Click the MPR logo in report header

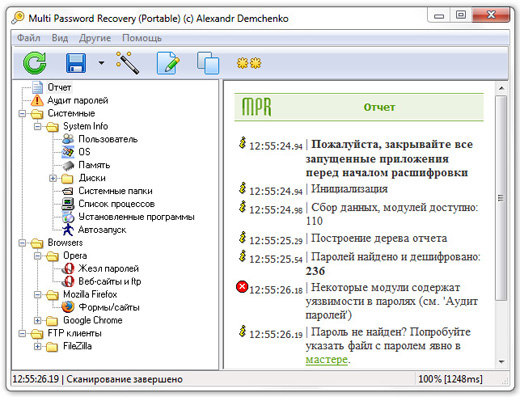click(x=256, y=107)
